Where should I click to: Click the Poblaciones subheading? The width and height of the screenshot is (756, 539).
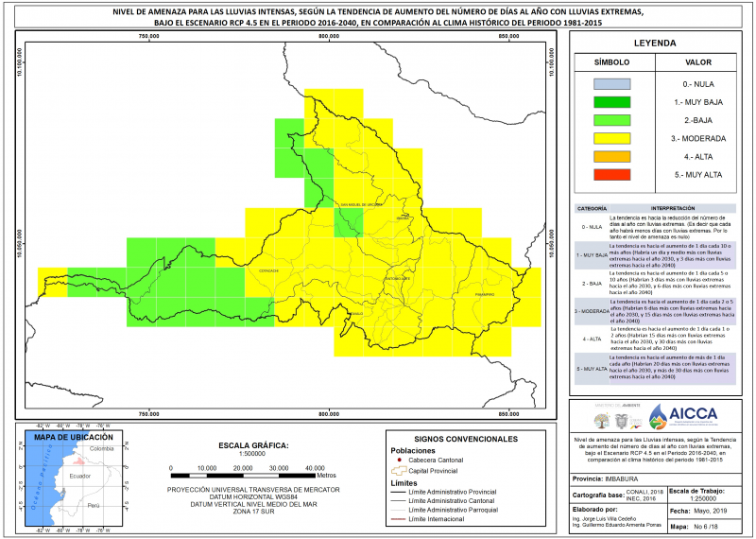point(413,451)
